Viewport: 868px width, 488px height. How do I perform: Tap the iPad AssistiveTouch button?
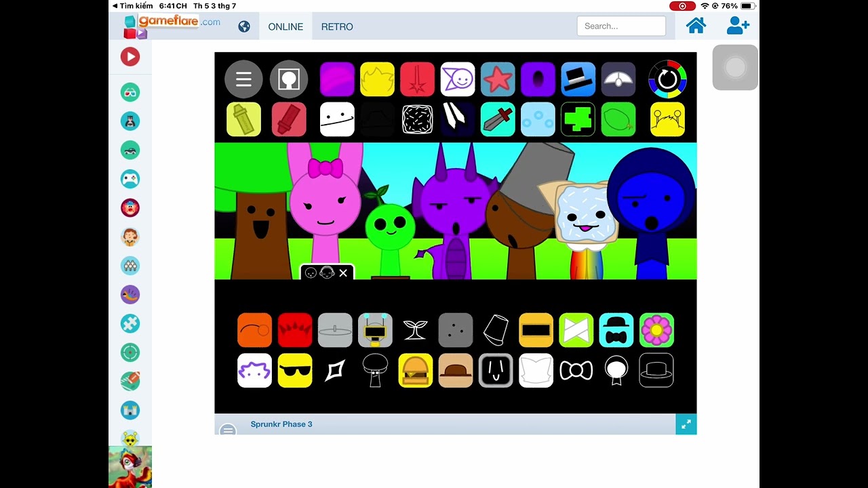(735, 67)
